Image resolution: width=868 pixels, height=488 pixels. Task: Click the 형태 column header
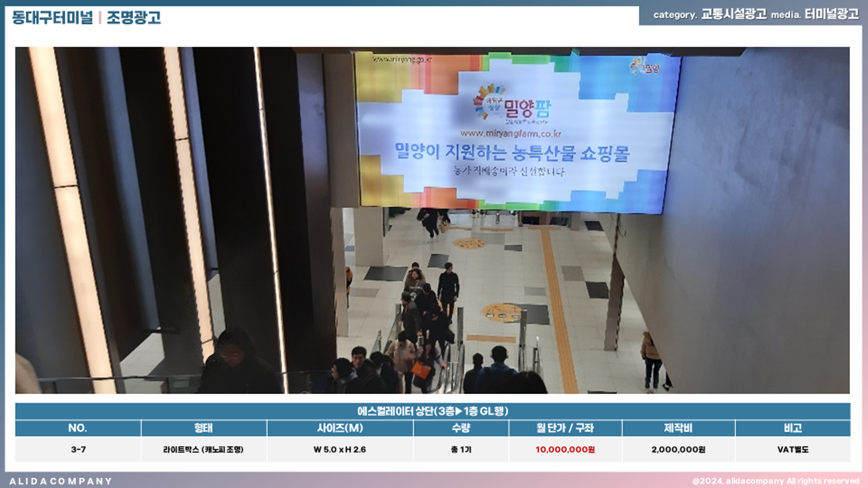[204, 428]
